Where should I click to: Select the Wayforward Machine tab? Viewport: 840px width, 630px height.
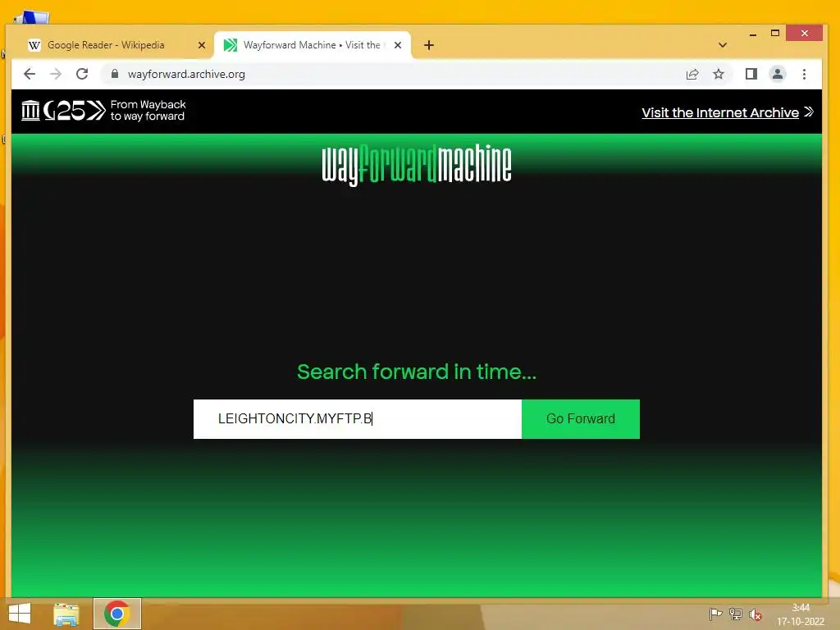(311, 45)
